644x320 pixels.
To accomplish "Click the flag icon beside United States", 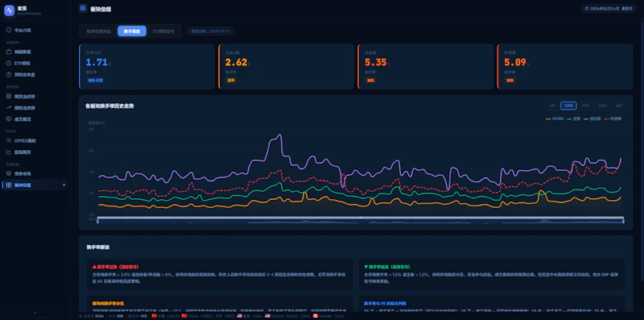I will [267, 316].
